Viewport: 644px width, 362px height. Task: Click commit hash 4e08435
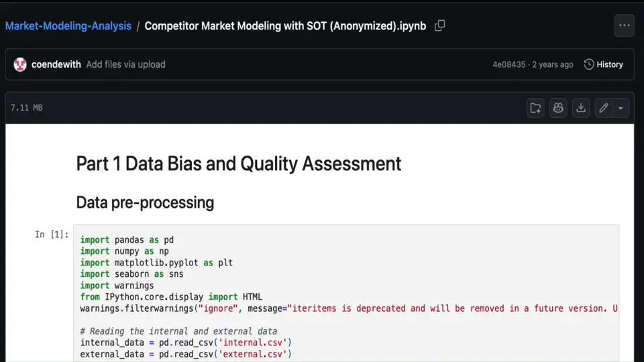point(509,64)
